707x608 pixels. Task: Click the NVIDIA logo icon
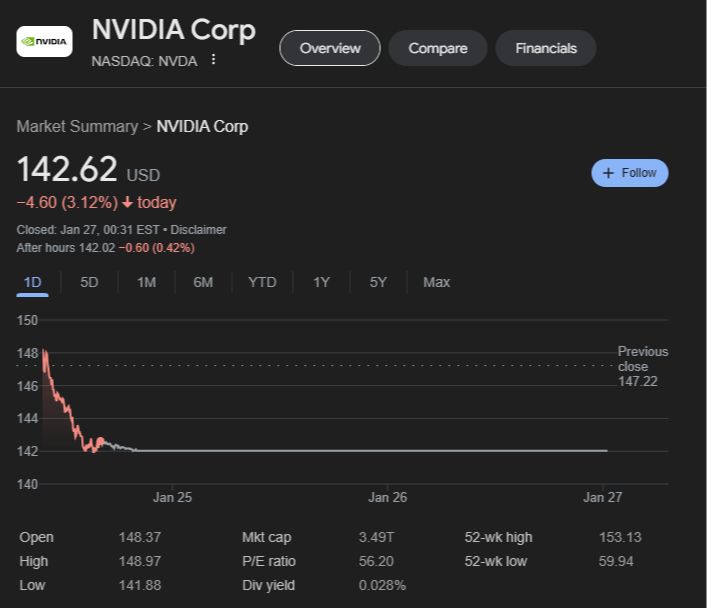[x=44, y=42]
